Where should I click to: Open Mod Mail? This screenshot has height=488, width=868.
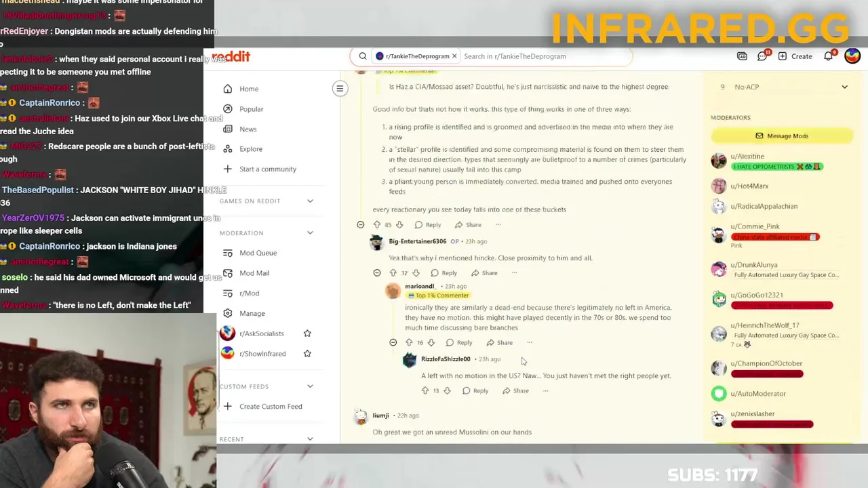pos(254,273)
